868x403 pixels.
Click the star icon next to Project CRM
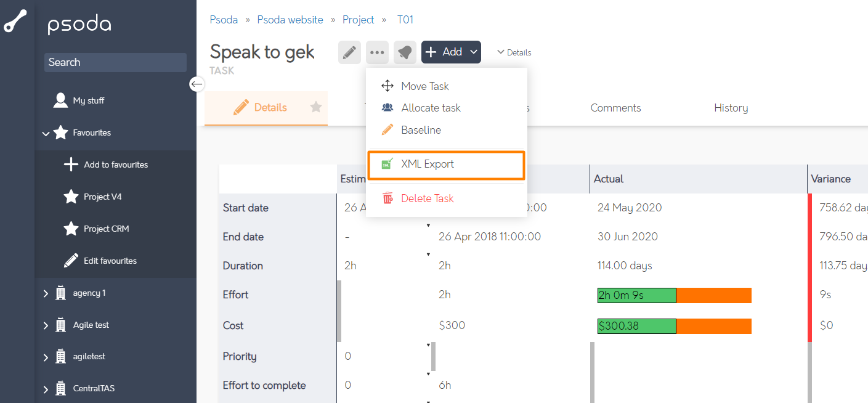pyautogui.click(x=71, y=229)
